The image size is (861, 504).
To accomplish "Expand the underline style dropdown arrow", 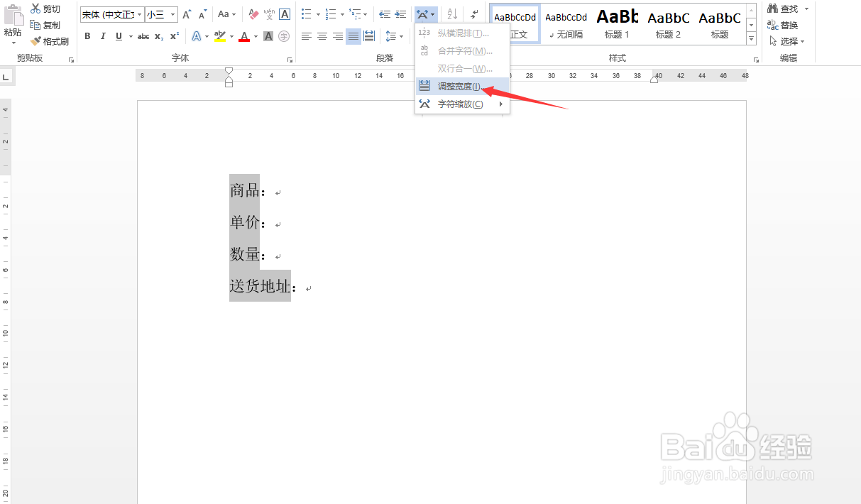I will pyautogui.click(x=130, y=36).
